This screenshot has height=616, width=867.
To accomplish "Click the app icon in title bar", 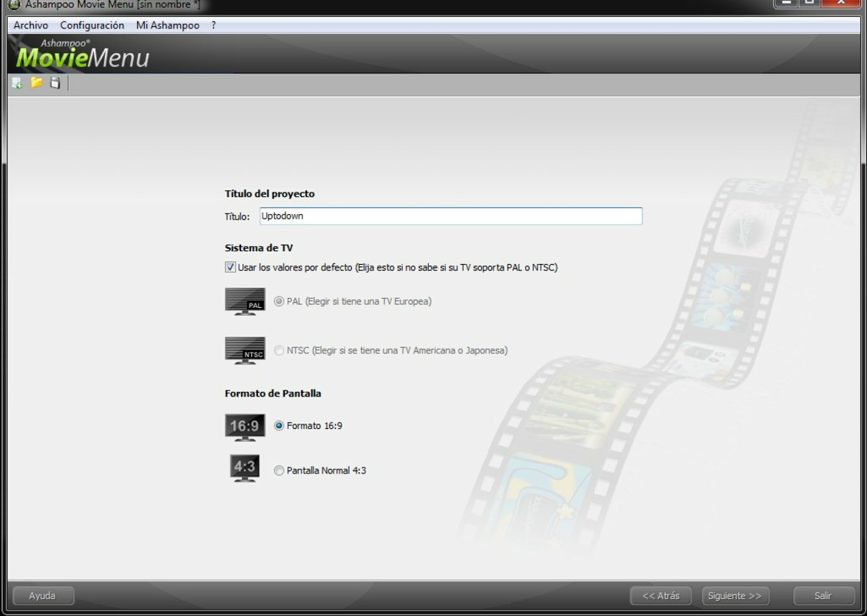I will 14,5.
